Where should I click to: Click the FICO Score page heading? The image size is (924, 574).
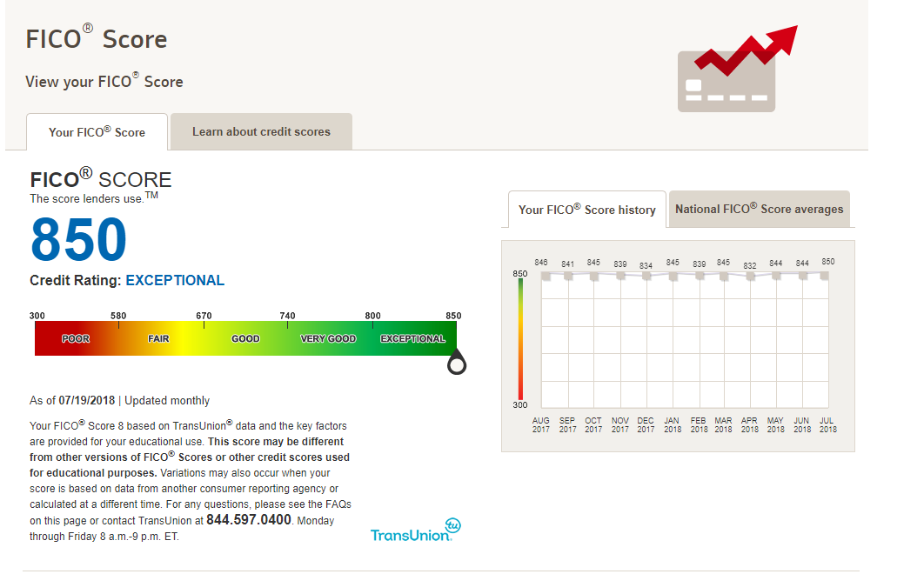point(96,38)
